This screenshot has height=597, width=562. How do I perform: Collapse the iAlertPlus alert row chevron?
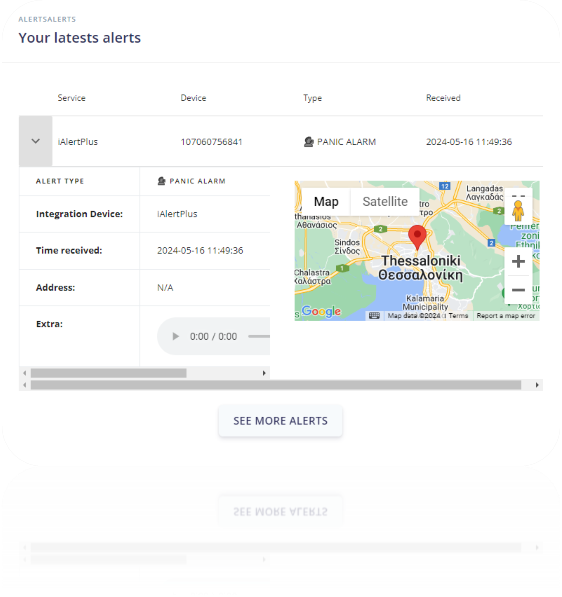pos(35,141)
